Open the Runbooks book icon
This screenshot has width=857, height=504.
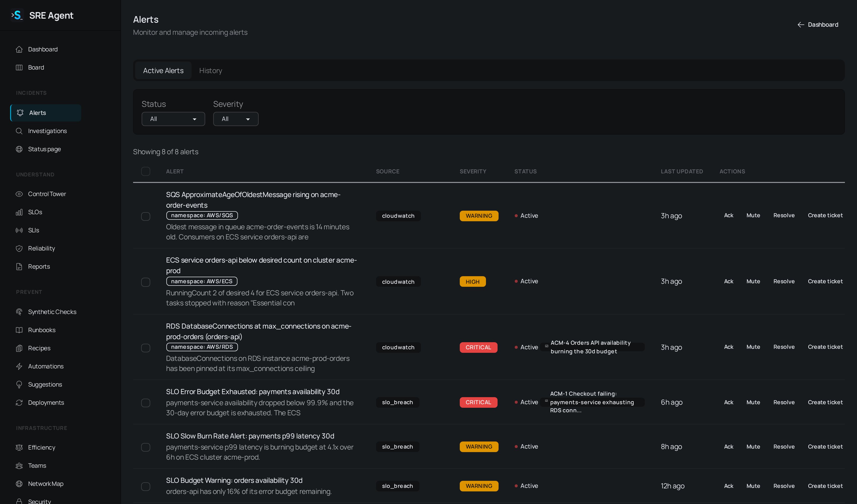pos(19,330)
